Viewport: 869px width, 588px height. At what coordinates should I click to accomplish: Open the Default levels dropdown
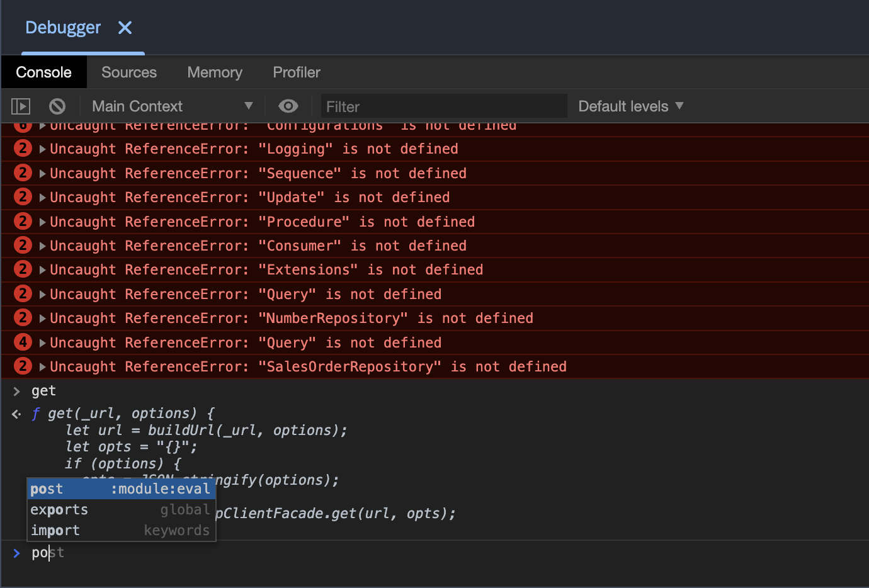point(631,106)
